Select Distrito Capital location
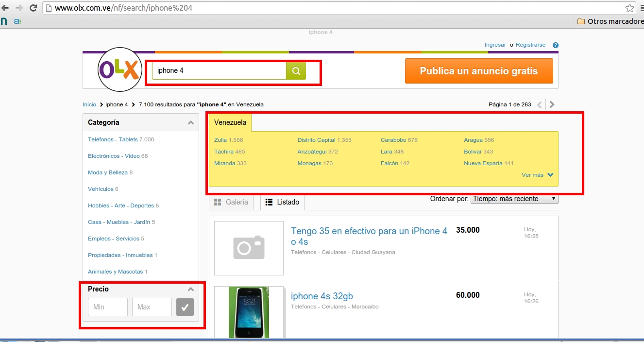This screenshot has height=342, width=644. pos(317,140)
